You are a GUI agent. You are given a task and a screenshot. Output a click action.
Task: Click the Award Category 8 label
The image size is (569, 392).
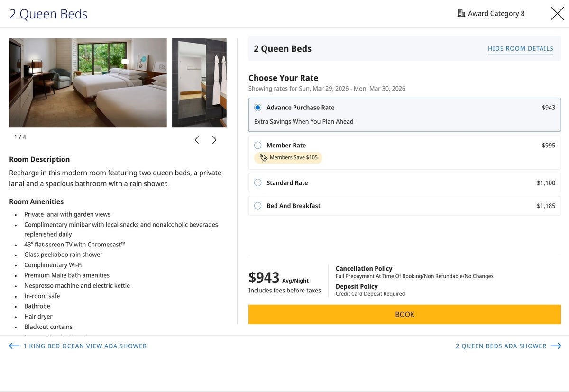click(x=496, y=13)
